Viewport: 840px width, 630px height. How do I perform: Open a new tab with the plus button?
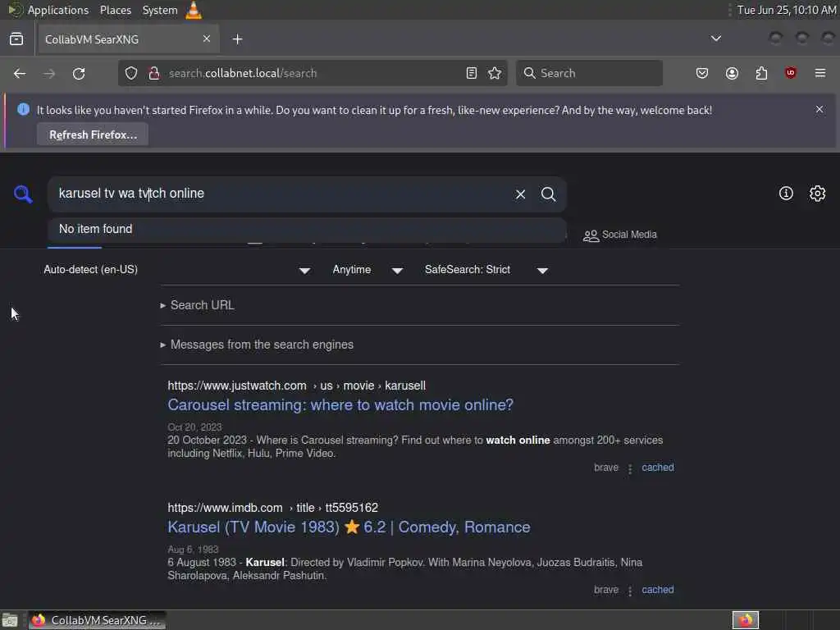tap(237, 39)
